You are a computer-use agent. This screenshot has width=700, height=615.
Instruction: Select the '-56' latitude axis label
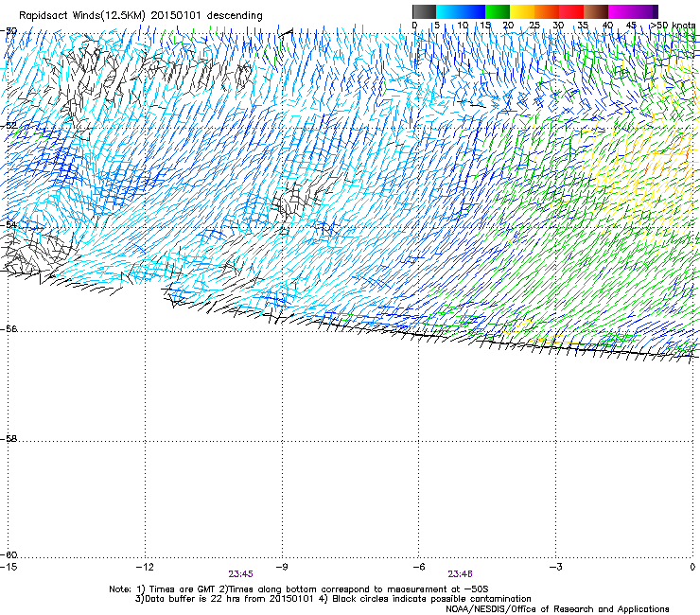[x=9, y=329]
